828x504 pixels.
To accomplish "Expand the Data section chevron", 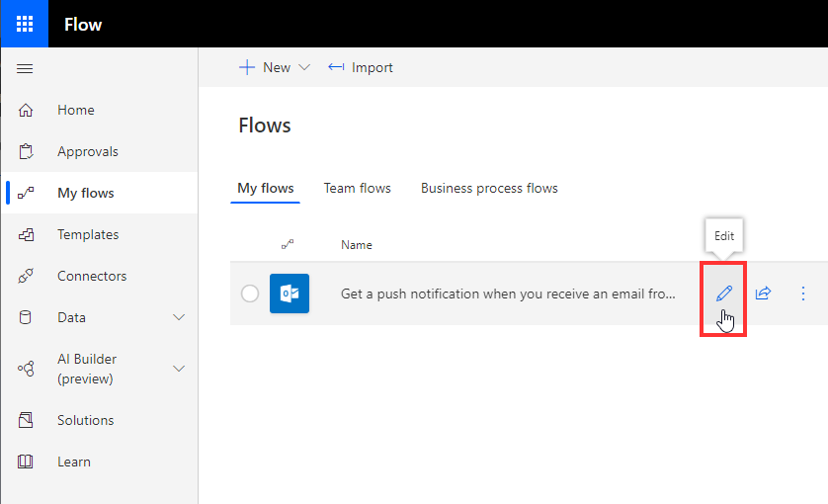I will [x=179, y=317].
